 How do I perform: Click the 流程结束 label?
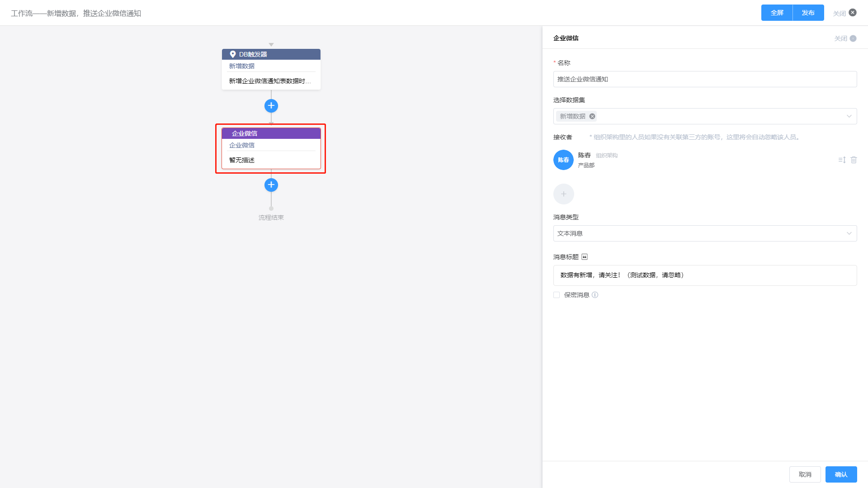[271, 218]
